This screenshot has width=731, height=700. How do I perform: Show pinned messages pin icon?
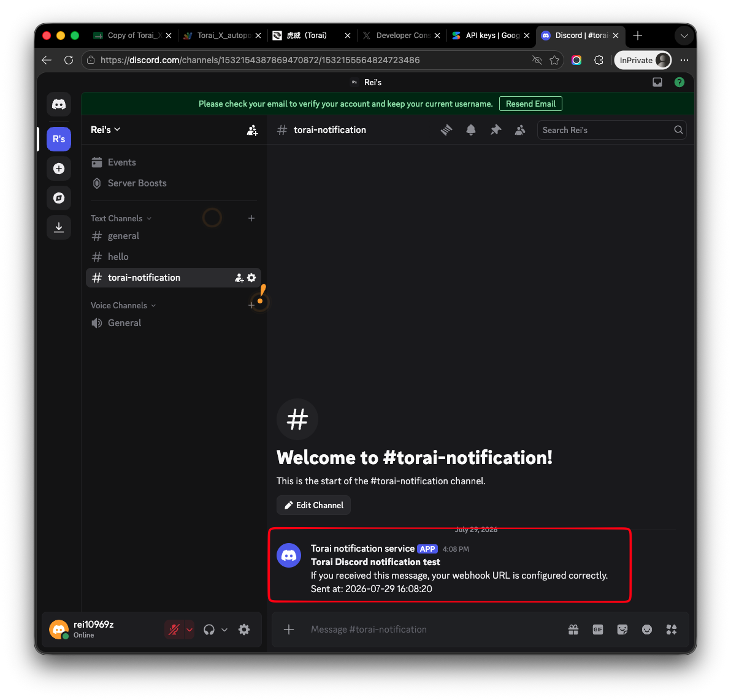tap(496, 130)
